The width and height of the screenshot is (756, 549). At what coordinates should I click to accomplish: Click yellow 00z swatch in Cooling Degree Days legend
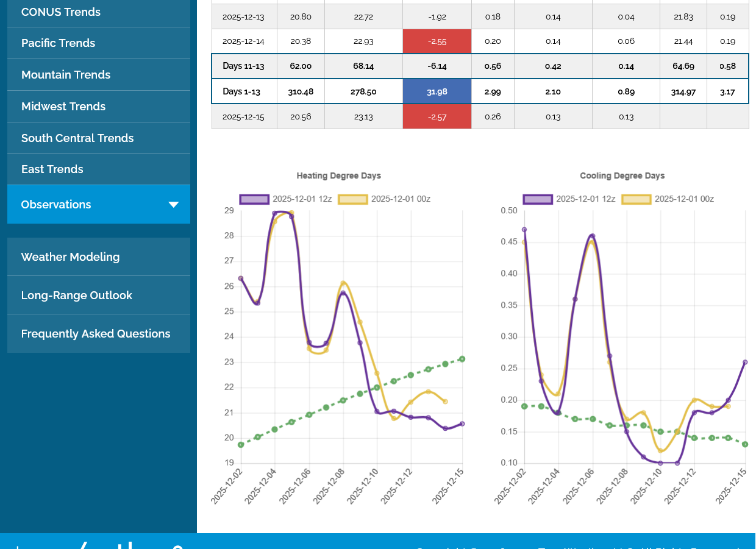coord(637,199)
